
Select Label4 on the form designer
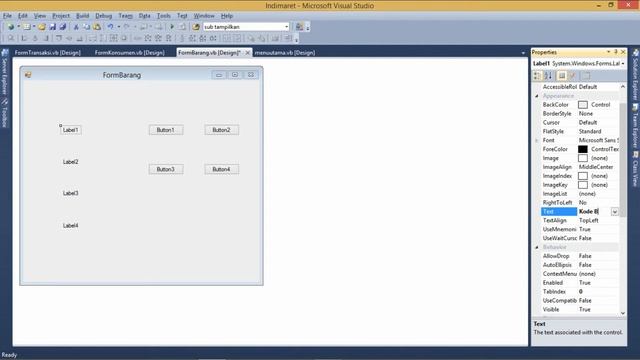(71, 226)
